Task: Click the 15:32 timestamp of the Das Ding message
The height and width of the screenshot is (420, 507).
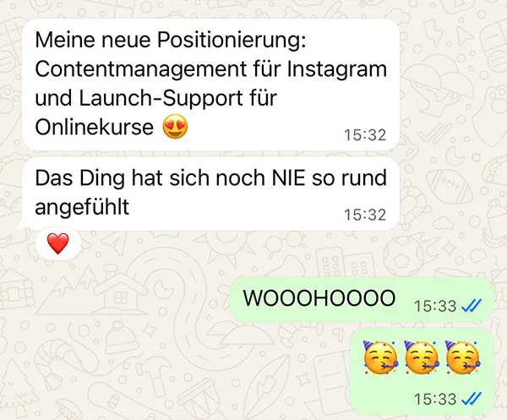Action: (x=365, y=215)
